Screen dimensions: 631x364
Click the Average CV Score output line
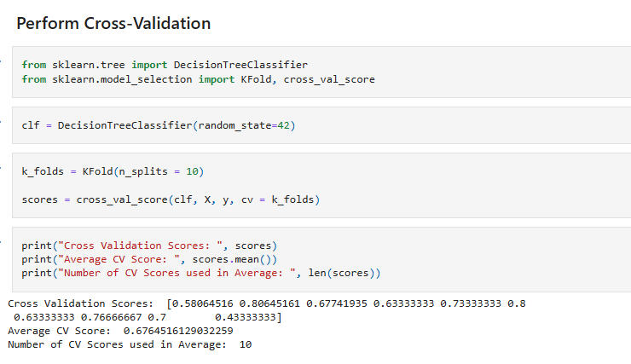[x=120, y=331]
